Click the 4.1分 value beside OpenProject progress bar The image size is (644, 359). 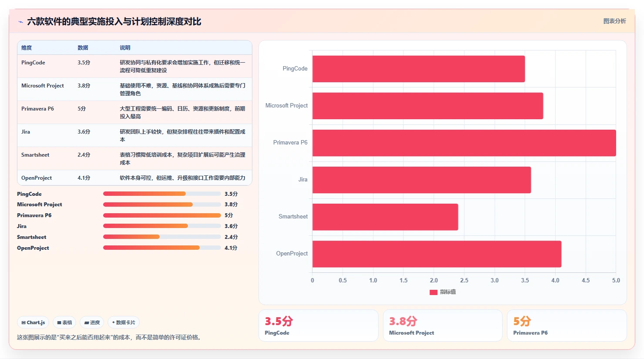click(231, 248)
